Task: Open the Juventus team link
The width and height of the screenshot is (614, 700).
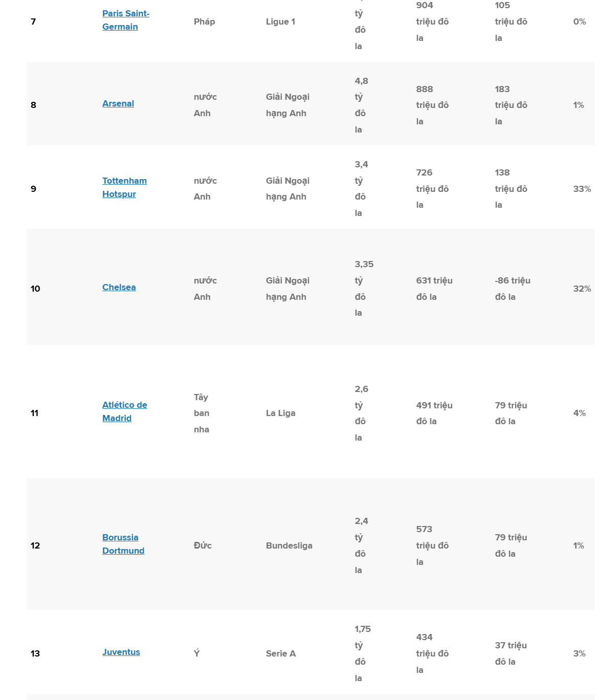Action: (x=121, y=652)
